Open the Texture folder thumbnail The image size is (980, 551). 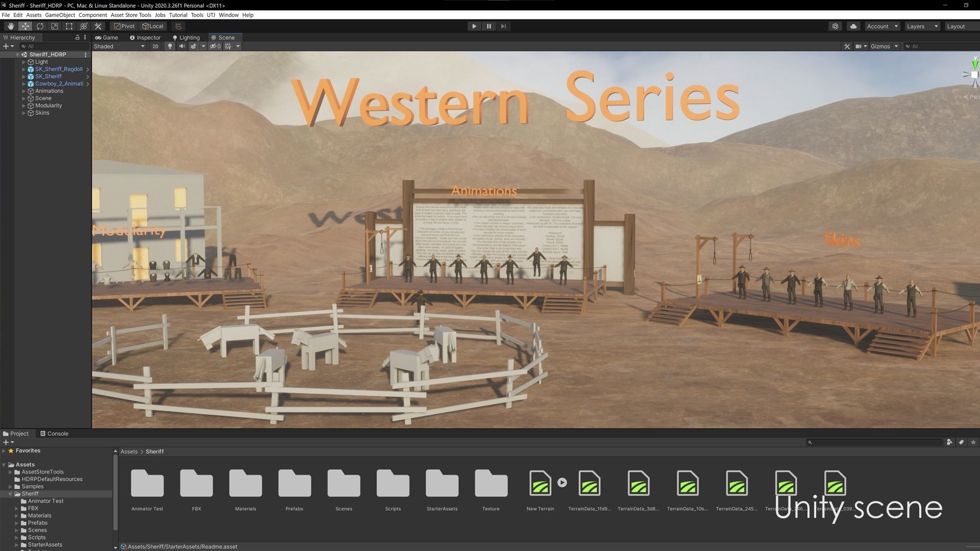coord(491,483)
